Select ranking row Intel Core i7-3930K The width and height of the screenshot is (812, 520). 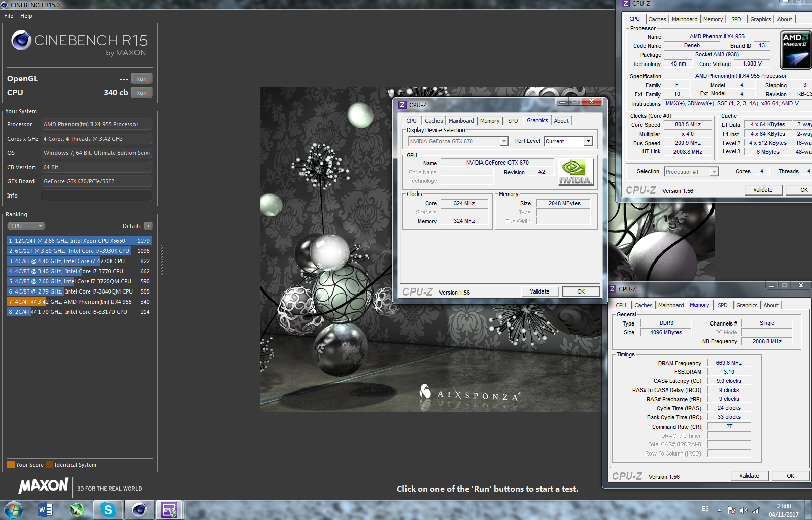point(80,251)
